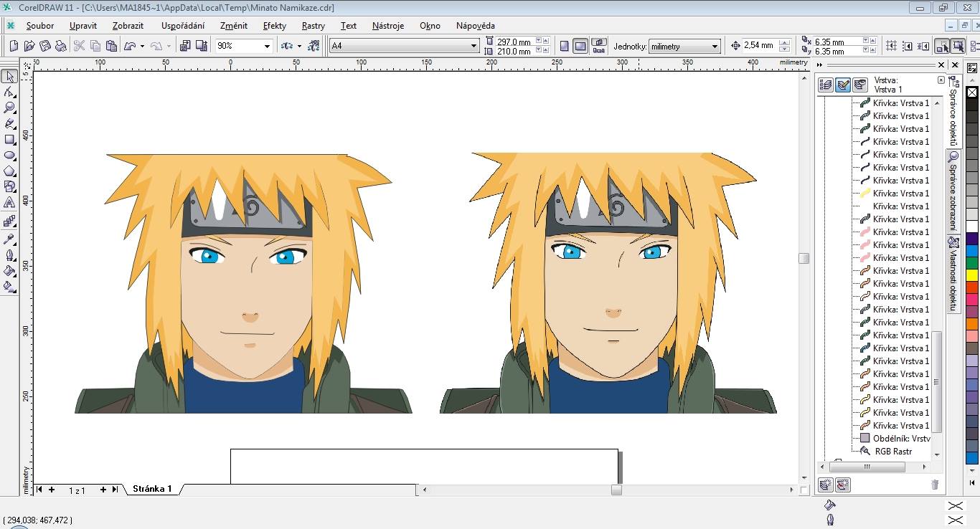Select the Pick tool in the toolbox

9,76
